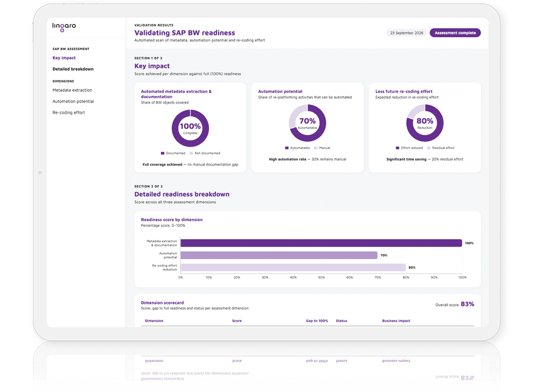536x392 pixels.
Task: Click the 23 September 2026 date chip
Action: point(406,33)
